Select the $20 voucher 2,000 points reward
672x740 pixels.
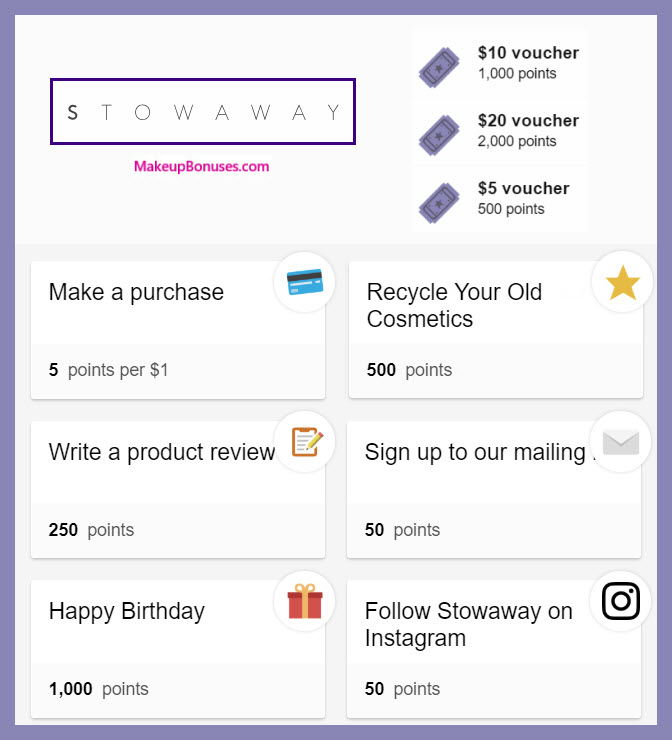[500, 132]
